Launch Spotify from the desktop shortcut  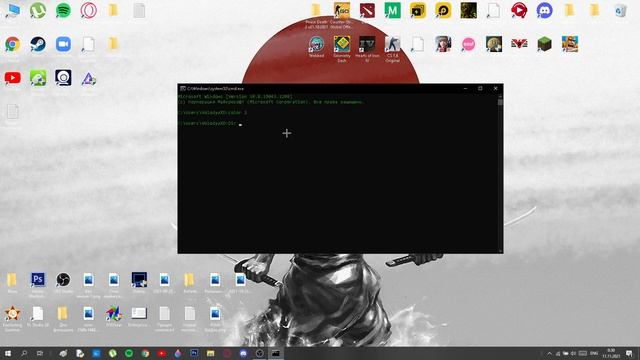click(63, 11)
